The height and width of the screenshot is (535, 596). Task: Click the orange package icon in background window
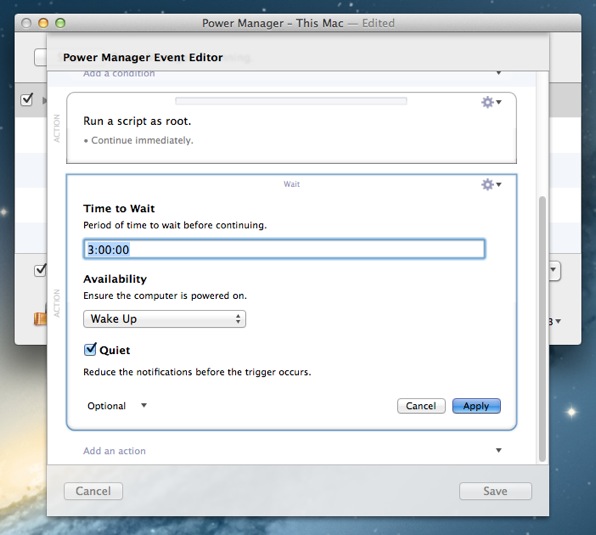(40, 318)
